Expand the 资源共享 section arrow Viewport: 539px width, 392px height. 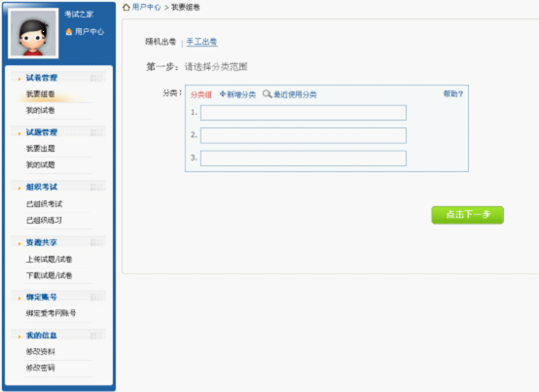click(x=19, y=243)
